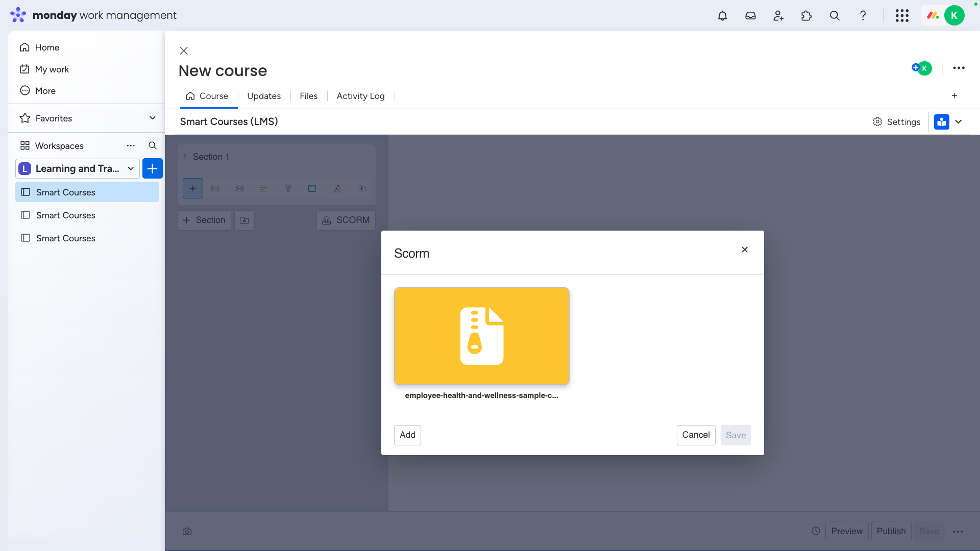Open the help question mark icon
The image size is (980, 551).
pyautogui.click(x=863, y=15)
